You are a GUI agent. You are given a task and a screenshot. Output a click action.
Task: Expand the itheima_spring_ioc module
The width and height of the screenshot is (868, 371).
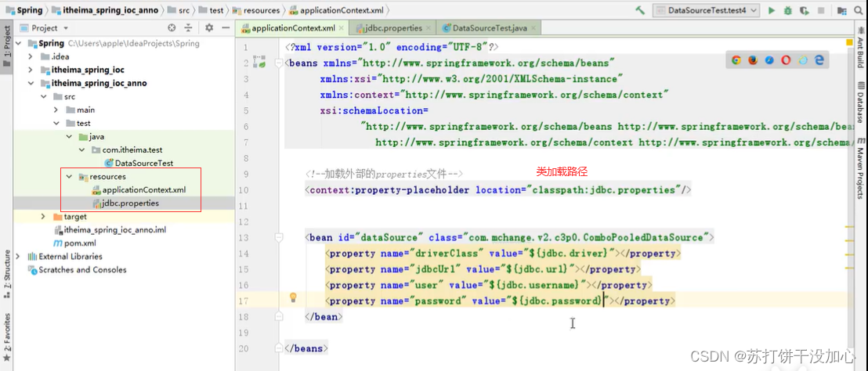(x=31, y=70)
